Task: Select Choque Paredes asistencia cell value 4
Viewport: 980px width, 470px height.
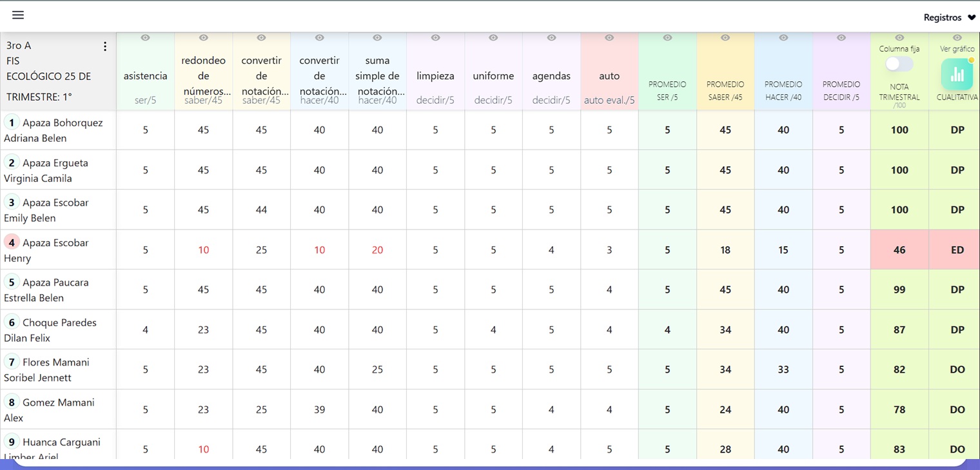Action: pyautogui.click(x=145, y=329)
